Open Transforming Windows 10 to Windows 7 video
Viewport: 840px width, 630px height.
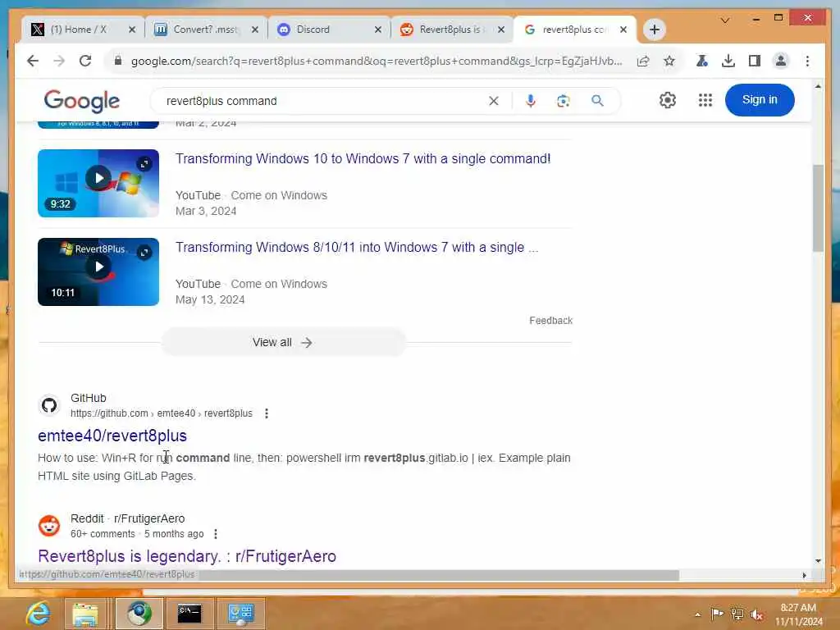click(x=363, y=158)
